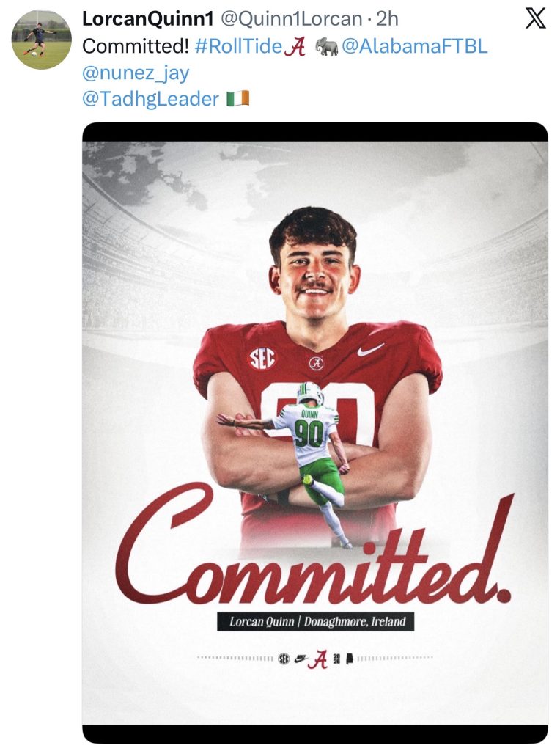
Task: Open the LorcanQuinn1 profile avatar
Action: (42, 40)
